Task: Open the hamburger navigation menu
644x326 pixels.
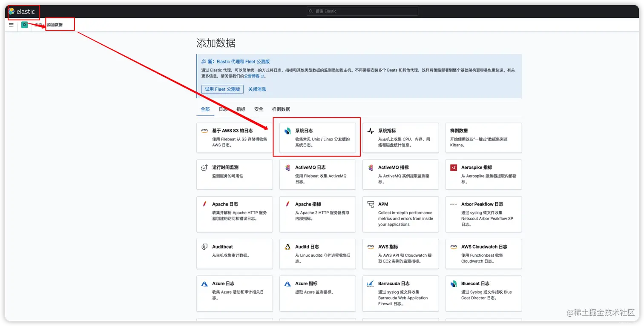Action: (x=11, y=25)
